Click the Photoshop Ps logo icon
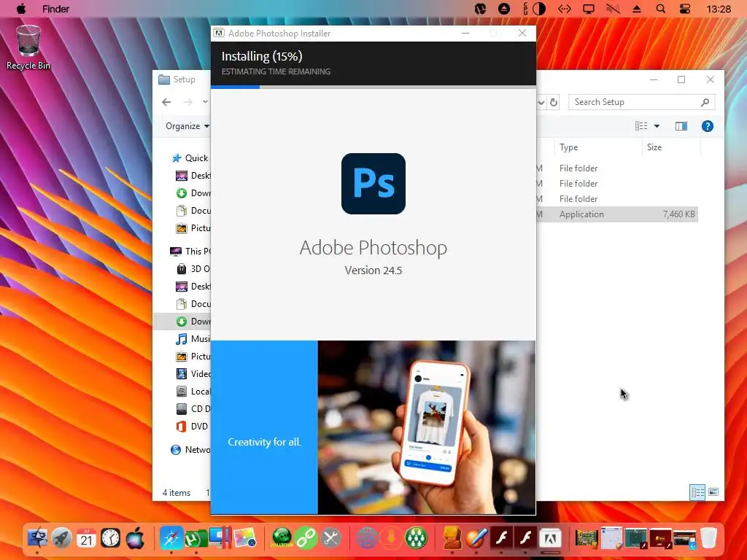747x560 pixels. pos(373,183)
